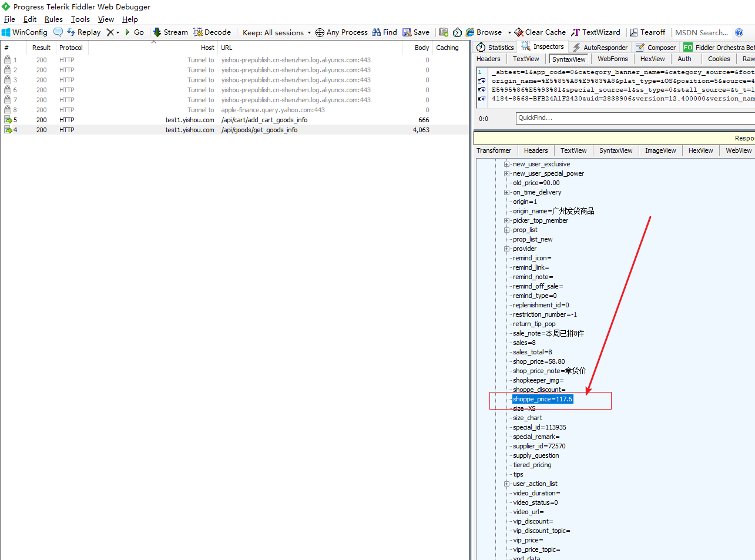Open the Remove sessions X dropdown

click(x=113, y=32)
